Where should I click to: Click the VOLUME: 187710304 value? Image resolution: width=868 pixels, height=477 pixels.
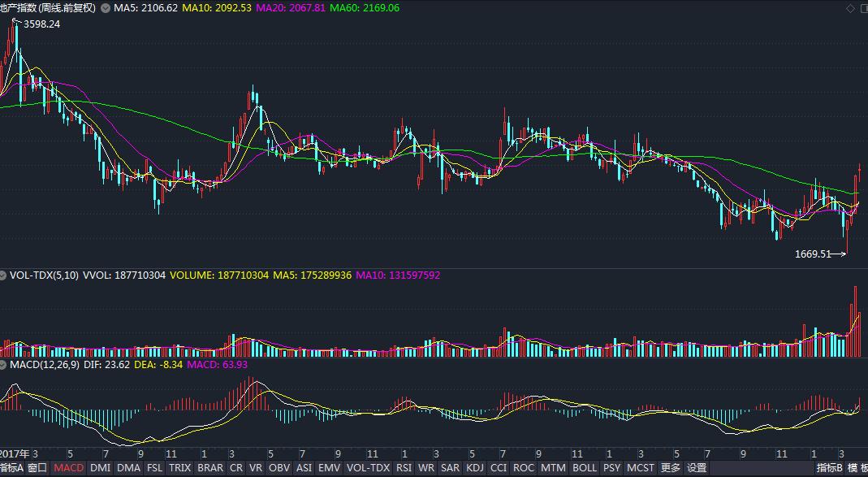tap(219, 275)
